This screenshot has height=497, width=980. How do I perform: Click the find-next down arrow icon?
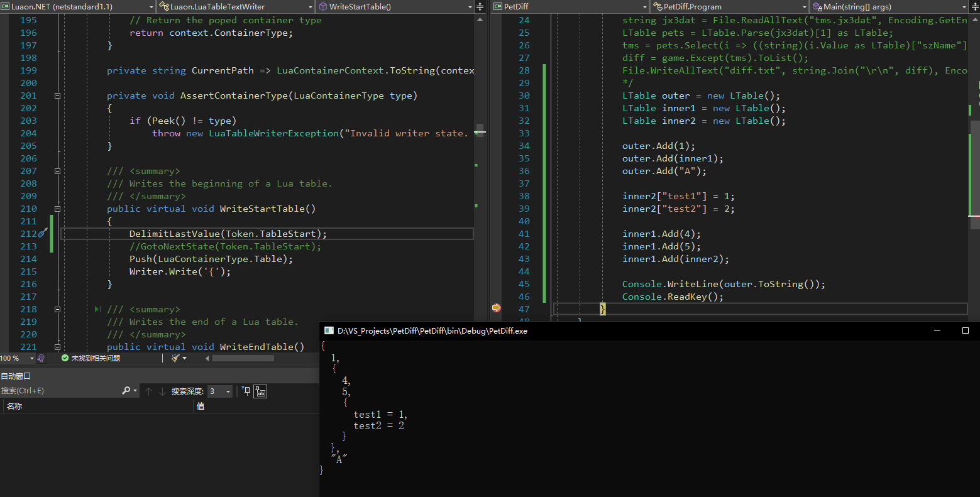pyautogui.click(x=162, y=391)
